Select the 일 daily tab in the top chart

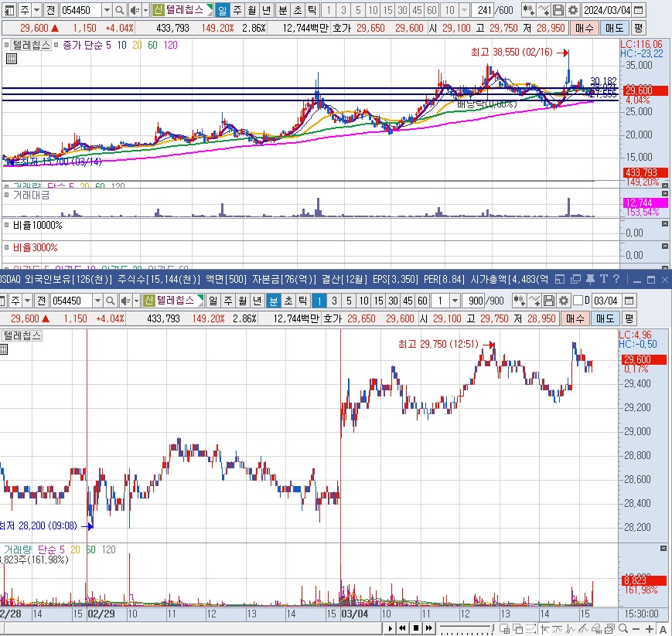223,10
